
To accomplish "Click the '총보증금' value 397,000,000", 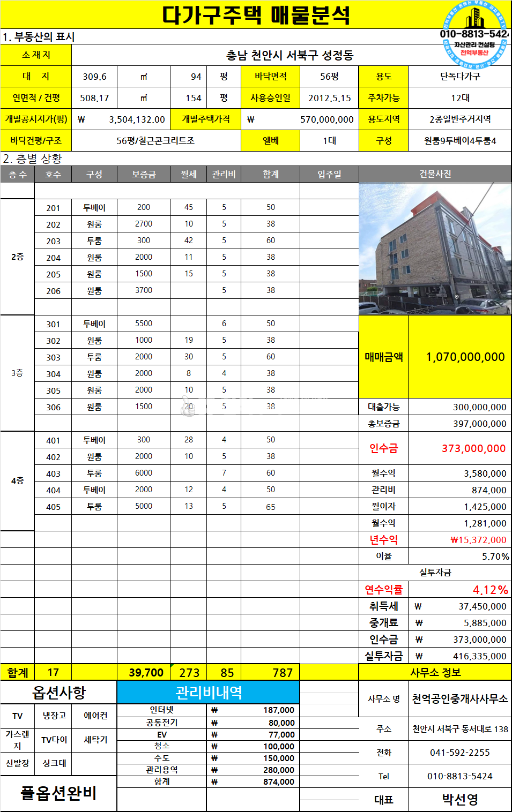I will tap(479, 424).
